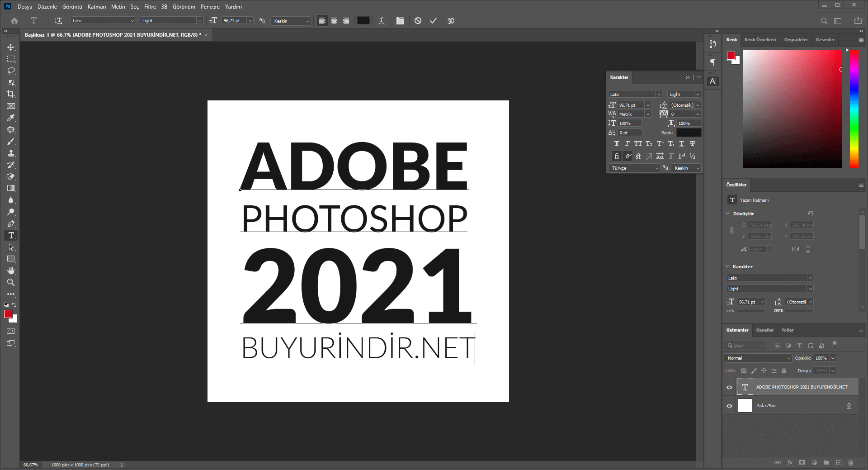Image resolution: width=868 pixels, height=470 pixels.
Task: Open Türkçe language dropdown
Action: [635, 168]
